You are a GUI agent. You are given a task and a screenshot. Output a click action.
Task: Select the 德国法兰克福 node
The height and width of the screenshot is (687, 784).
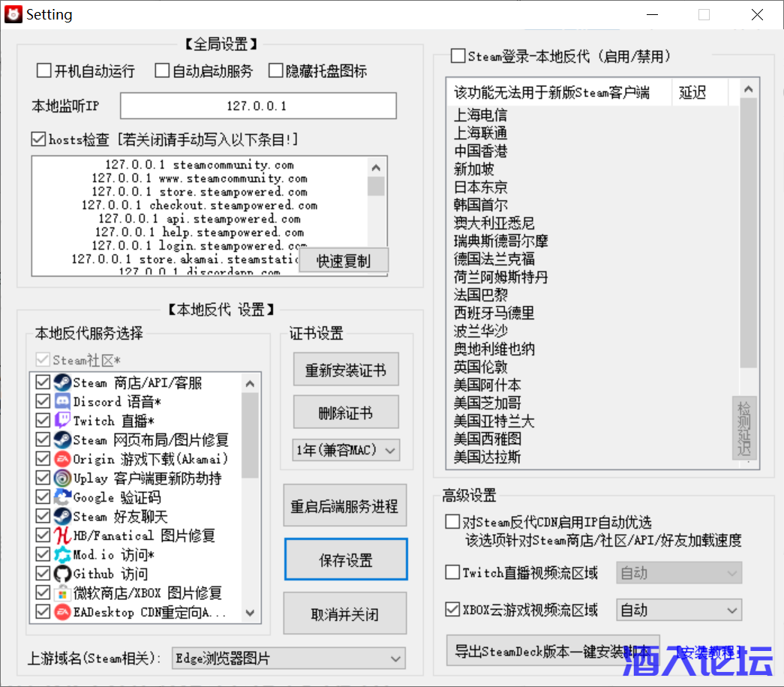494,259
